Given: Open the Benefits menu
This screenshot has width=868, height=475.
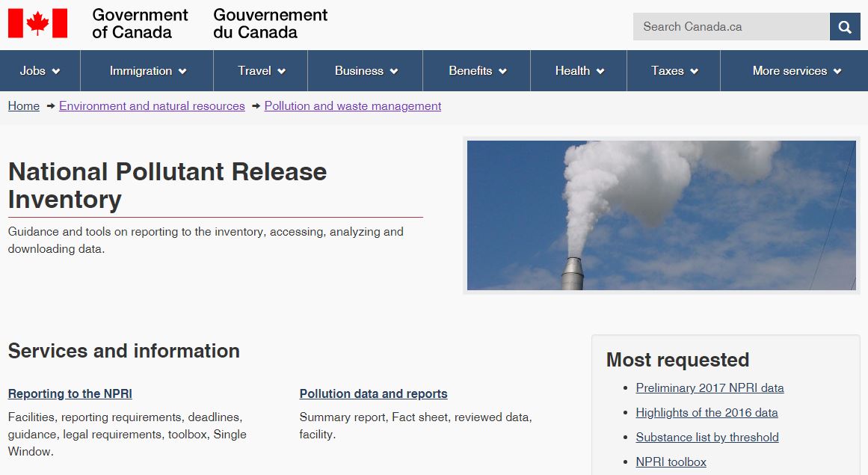Looking at the screenshot, I should click(477, 71).
